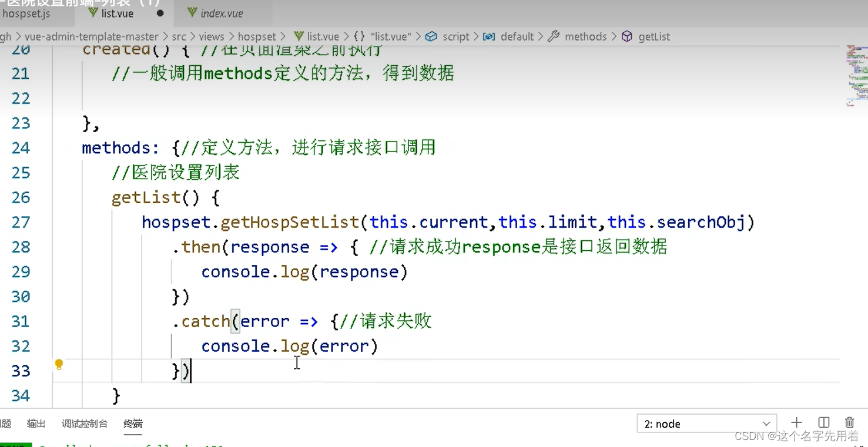Select the 终端 terminal panel tab
Screen dimensions: 868x447
pyautogui.click(x=133, y=424)
